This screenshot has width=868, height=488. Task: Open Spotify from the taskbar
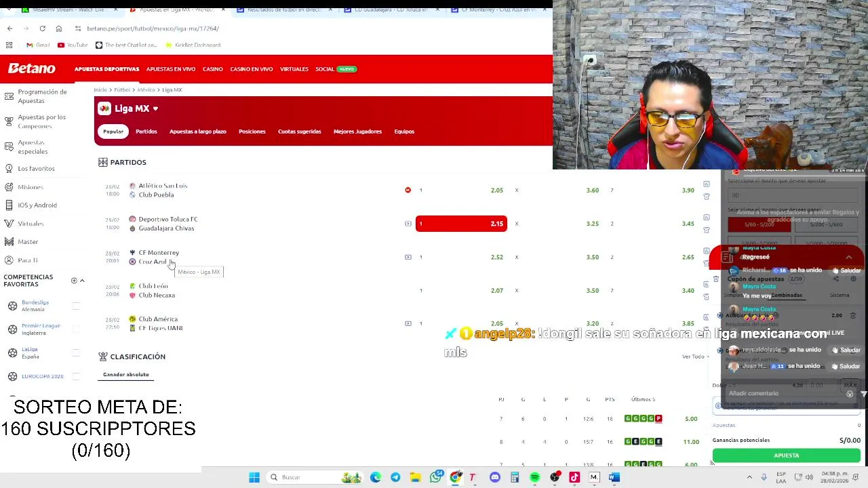535,477
